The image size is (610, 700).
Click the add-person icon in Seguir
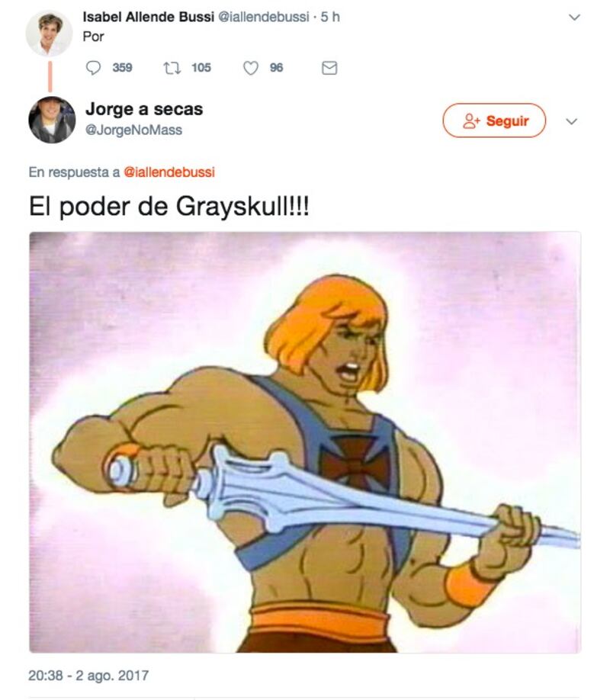(x=471, y=121)
